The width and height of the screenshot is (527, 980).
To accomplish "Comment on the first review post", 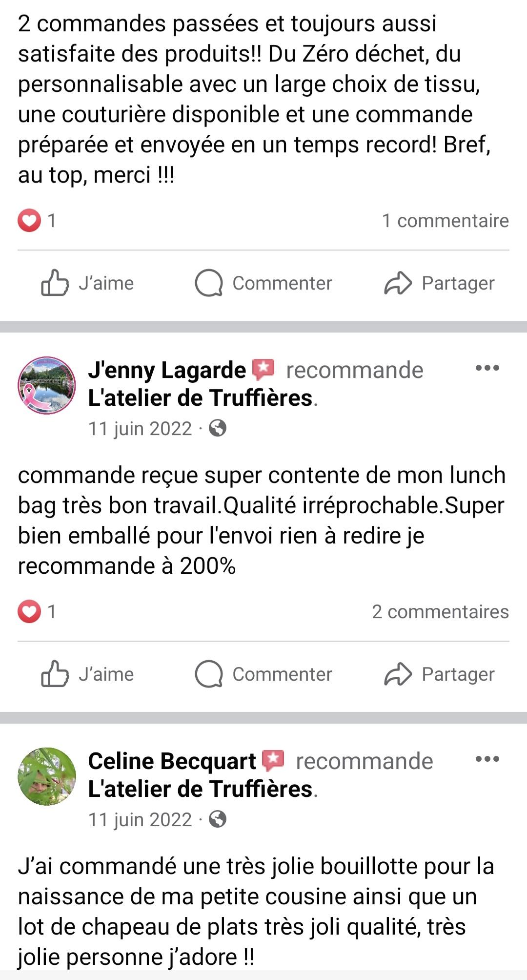I will click(x=263, y=283).
